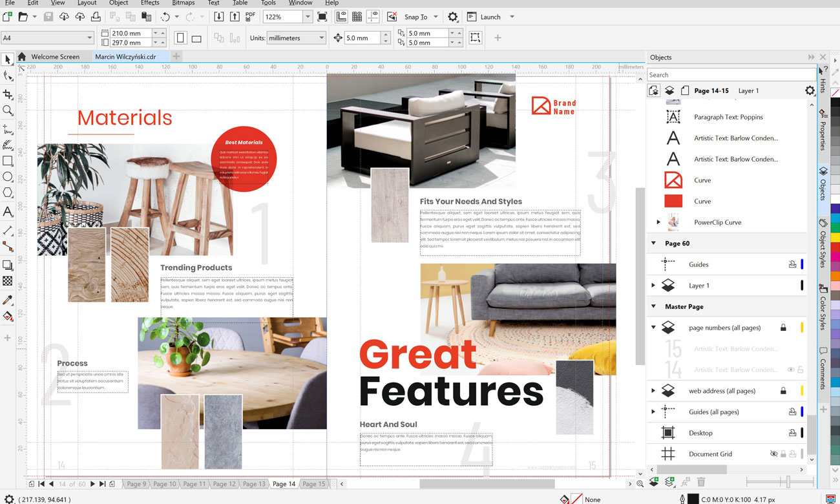Image resolution: width=840 pixels, height=504 pixels.
Task: Select Portrait page orientation
Action: [181, 38]
